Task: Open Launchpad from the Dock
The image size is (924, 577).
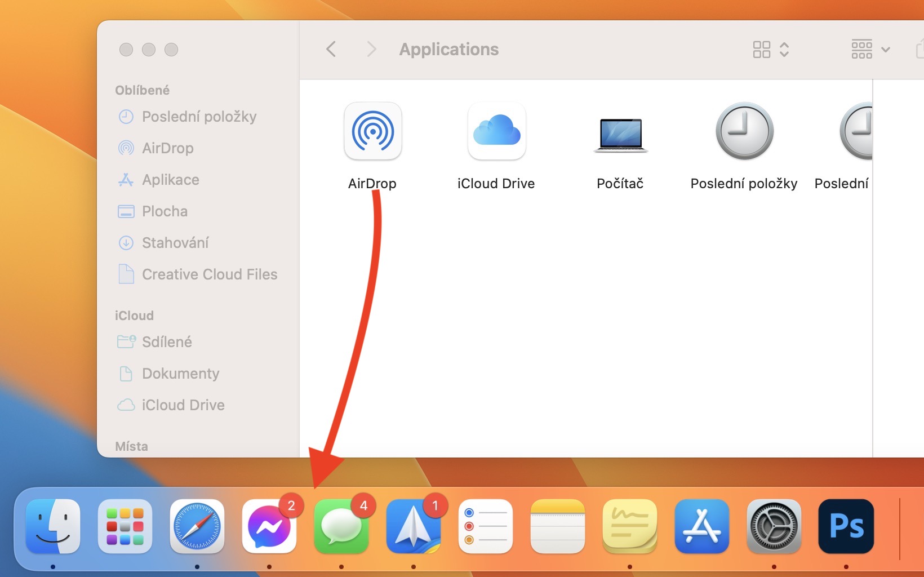Action: click(x=125, y=526)
